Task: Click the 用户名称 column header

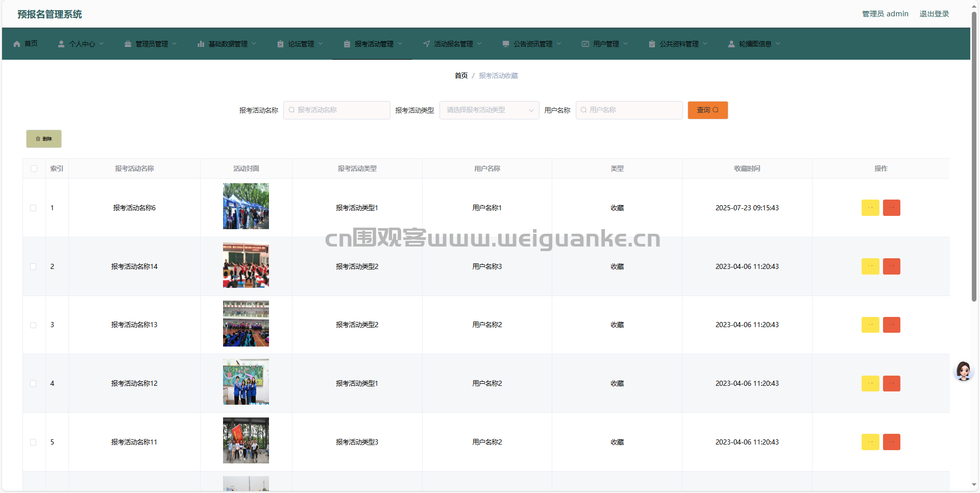Action: (487, 168)
